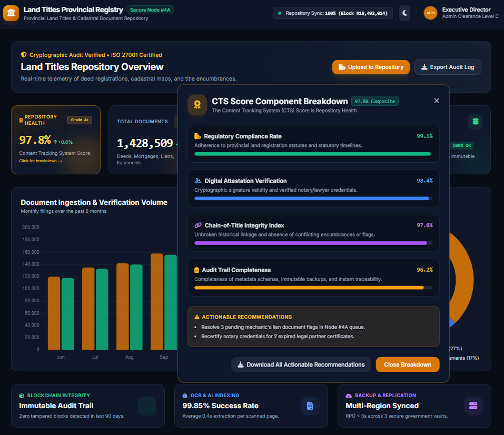Click the 96.2% audit trail value

(424, 270)
